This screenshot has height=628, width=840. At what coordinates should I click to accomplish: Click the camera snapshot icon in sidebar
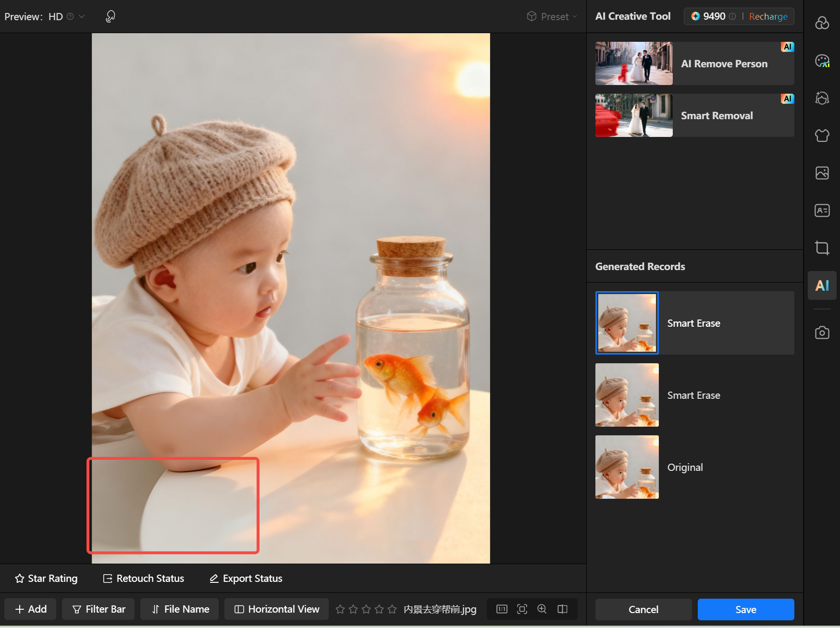point(822,332)
